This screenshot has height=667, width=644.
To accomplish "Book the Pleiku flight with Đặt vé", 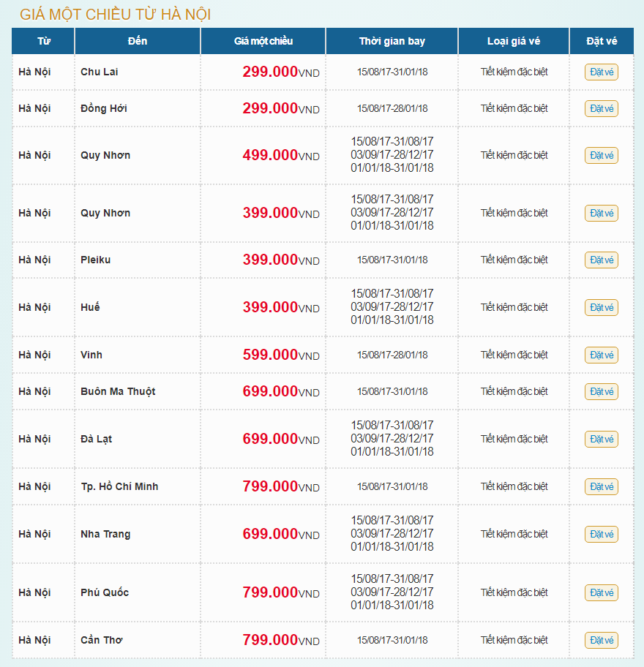I will coord(601,260).
